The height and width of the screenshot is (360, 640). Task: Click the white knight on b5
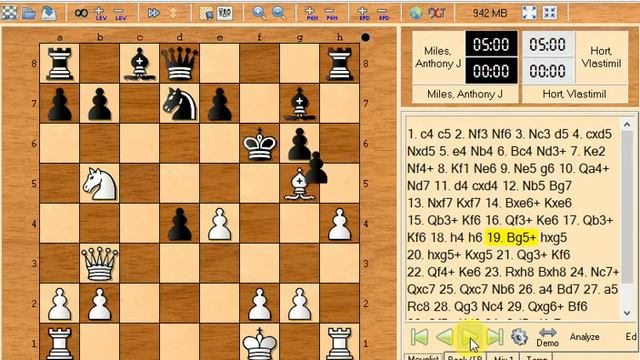tap(100, 184)
